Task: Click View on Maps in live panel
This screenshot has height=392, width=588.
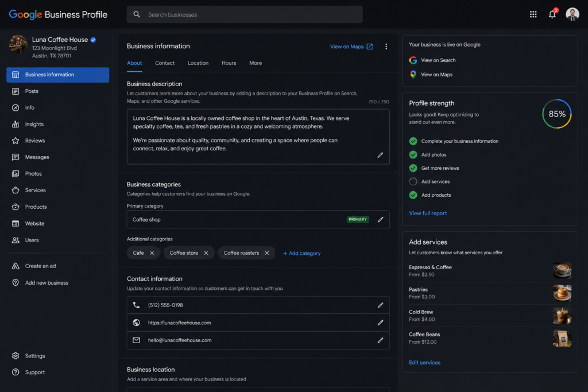Action: point(431,75)
